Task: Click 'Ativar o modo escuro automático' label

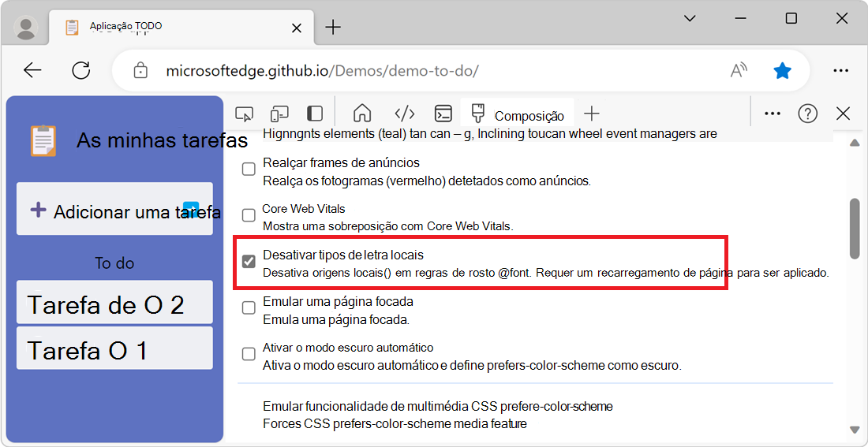Action: click(348, 348)
